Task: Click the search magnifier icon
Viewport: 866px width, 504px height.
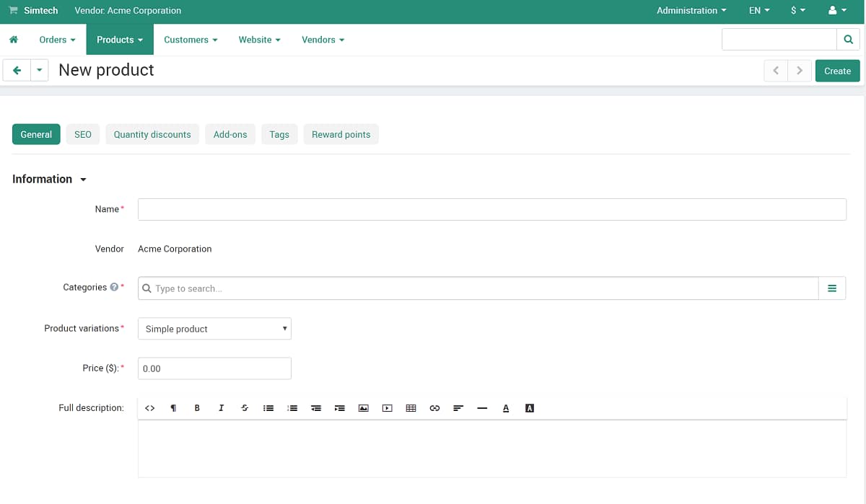Action: click(x=848, y=39)
